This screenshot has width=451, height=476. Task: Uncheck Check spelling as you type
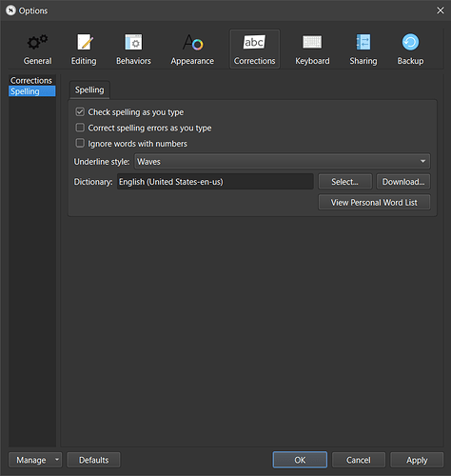coord(80,111)
